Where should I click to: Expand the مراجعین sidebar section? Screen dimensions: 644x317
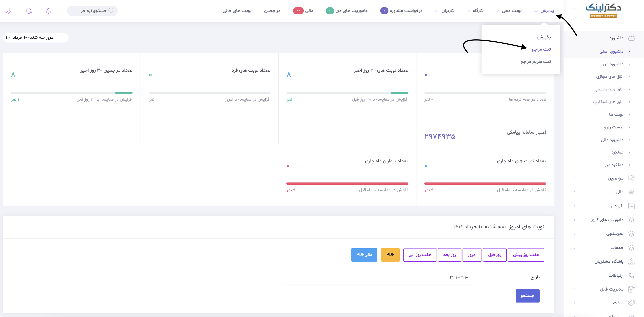(574, 178)
